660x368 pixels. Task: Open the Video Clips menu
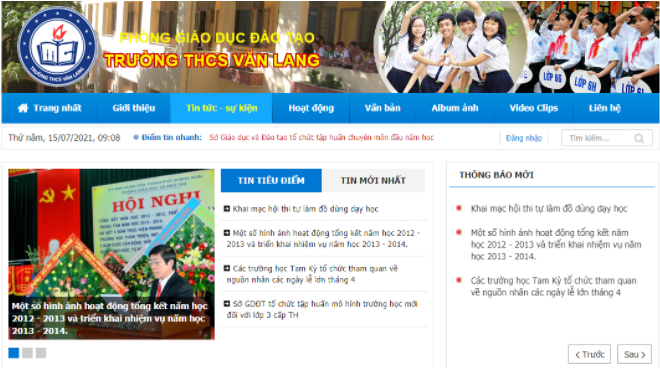click(x=534, y=108)
